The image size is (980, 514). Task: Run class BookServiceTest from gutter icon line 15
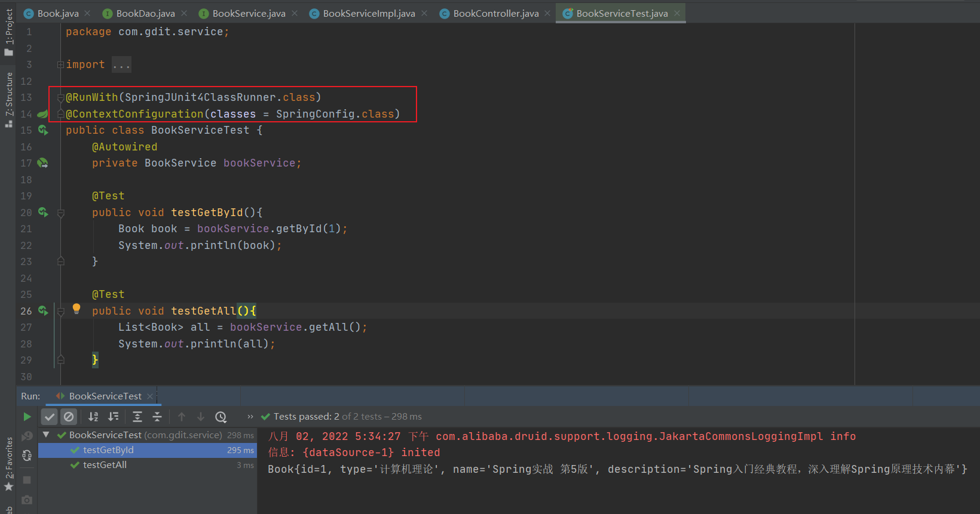point(43,130)
